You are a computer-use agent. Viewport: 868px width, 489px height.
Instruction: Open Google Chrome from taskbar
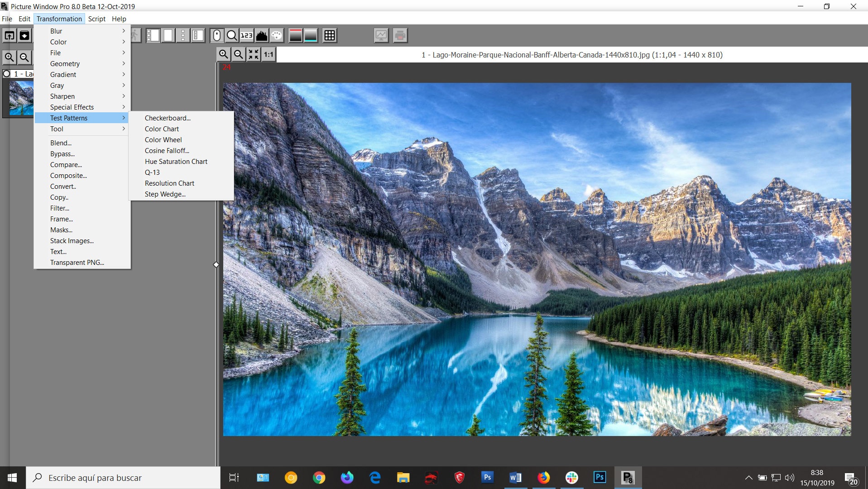319,478
